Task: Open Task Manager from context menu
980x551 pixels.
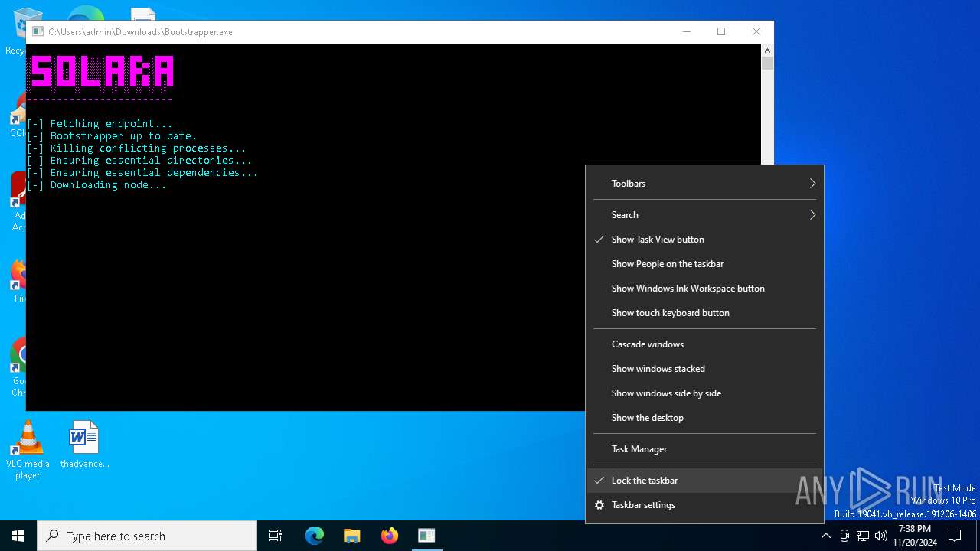Action: click(x=704, y=449)
